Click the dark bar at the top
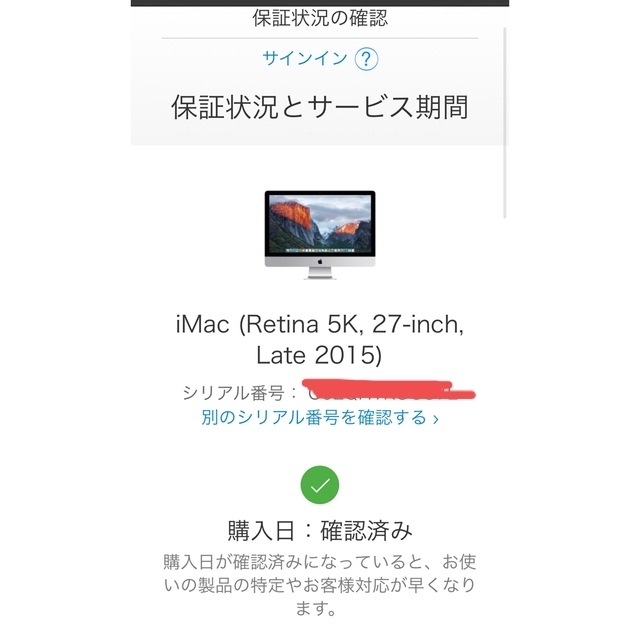Viewport: 640px width, 640px height. point(320,3)
